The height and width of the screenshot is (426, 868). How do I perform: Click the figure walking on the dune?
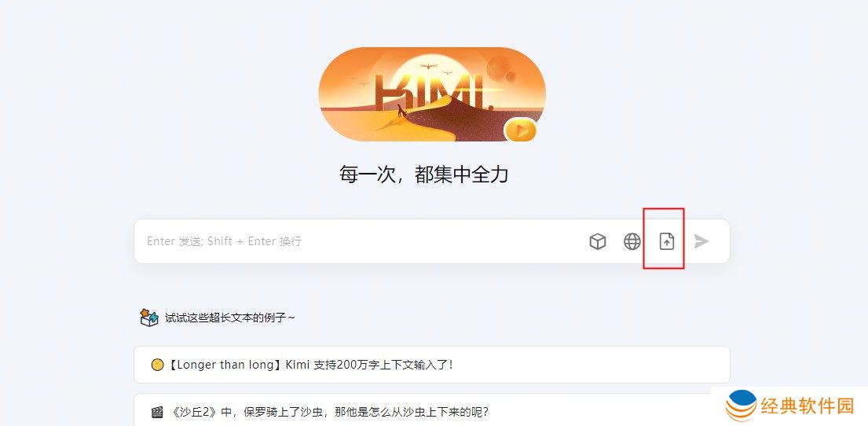click(401, 112)
